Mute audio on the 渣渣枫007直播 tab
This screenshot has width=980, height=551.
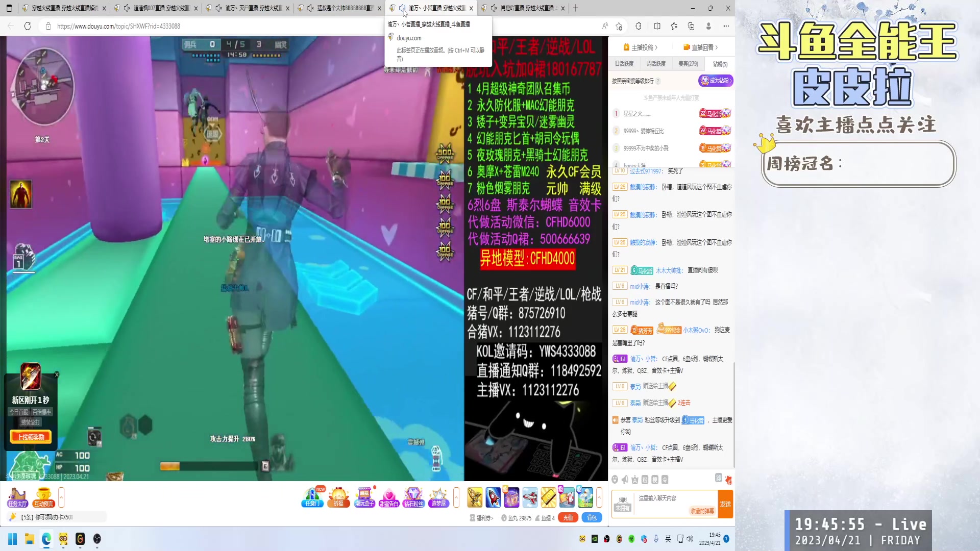(126, 8)
